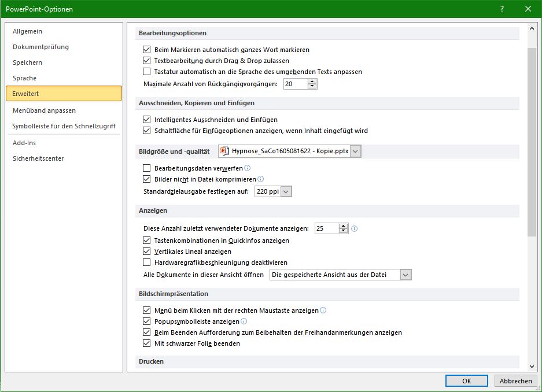Click the PowerPoint file icon in Bildgröße dropdown
This screenshot has height=392, width=542.
click(224, 151)
